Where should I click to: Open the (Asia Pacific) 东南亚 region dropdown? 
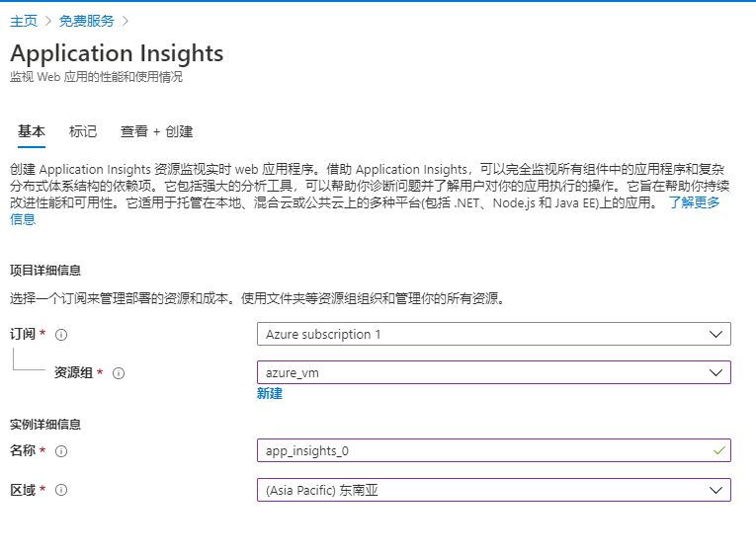[x=494, y=490]
